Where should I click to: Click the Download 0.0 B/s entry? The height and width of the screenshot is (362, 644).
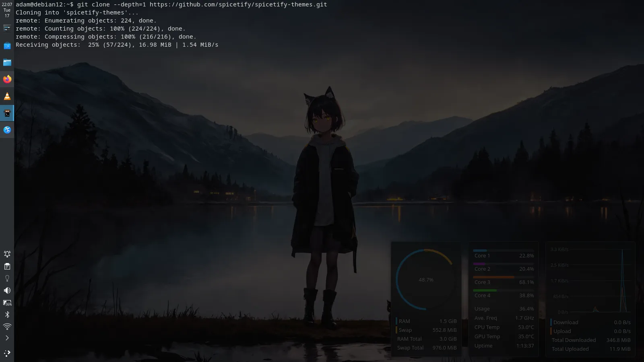coord(590,322)
